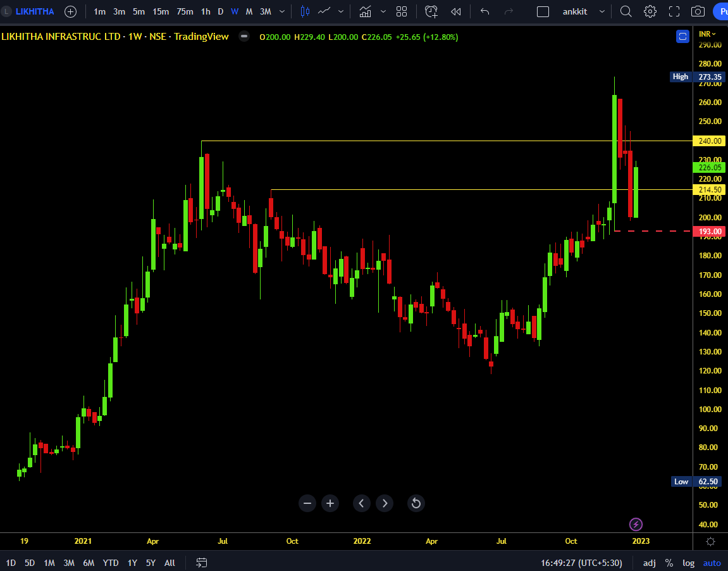Set the date range to 5Y
728x571 pixels.
[151, 563]
